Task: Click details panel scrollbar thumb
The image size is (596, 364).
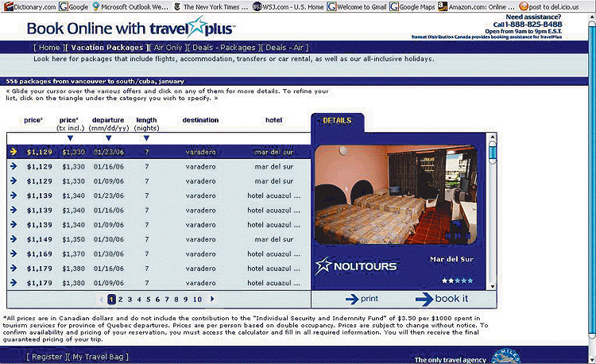Action: pos(492,153)
